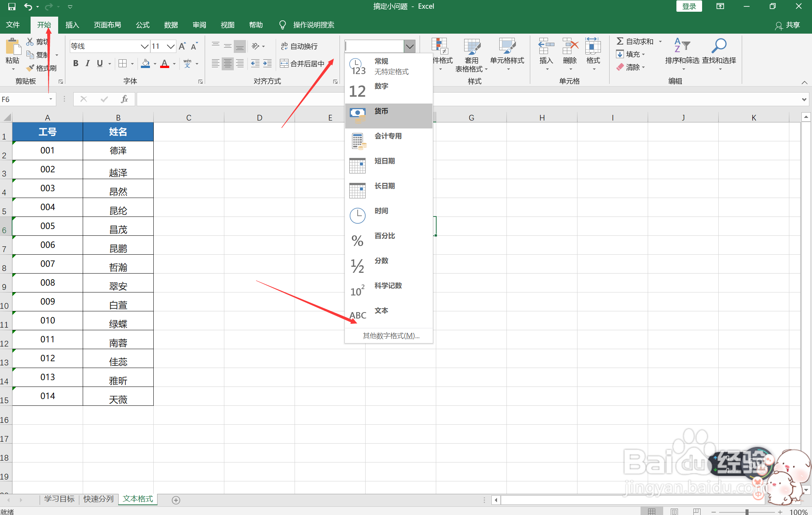The height and width of the screenshot is (515, 812).
Task: Toggle align text right
Action: click(x=240, y=63)
